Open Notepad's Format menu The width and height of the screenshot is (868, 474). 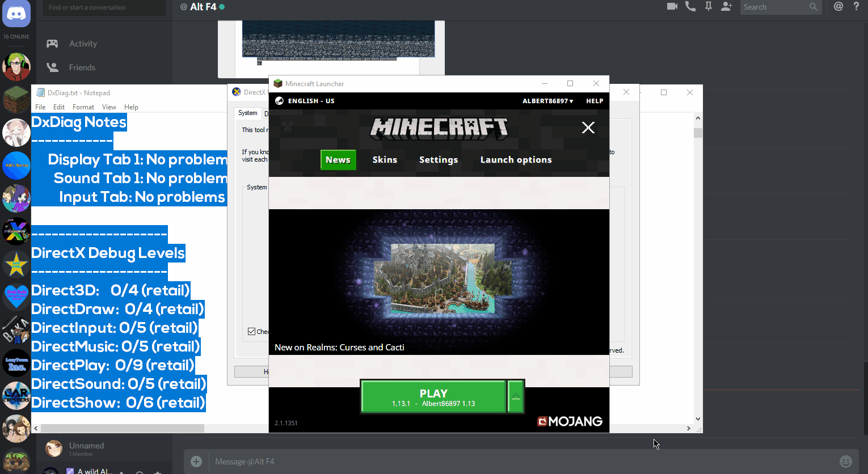coord(83,107)
